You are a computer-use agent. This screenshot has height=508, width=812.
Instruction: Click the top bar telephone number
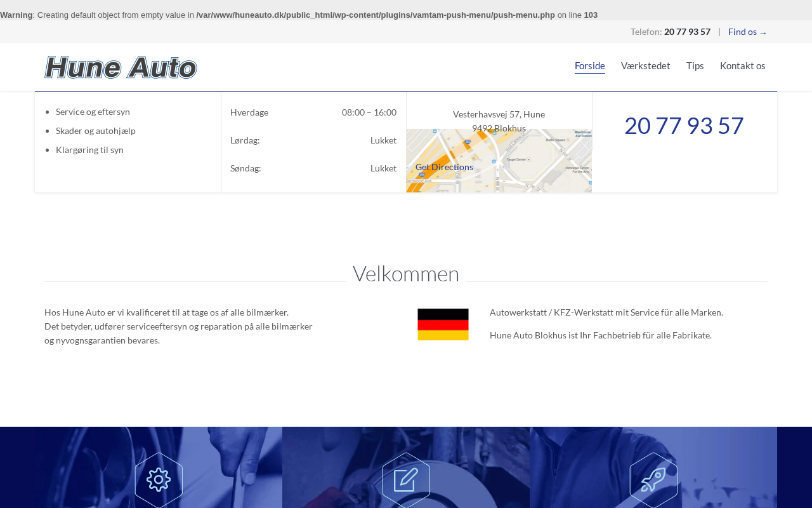[687, 32]
